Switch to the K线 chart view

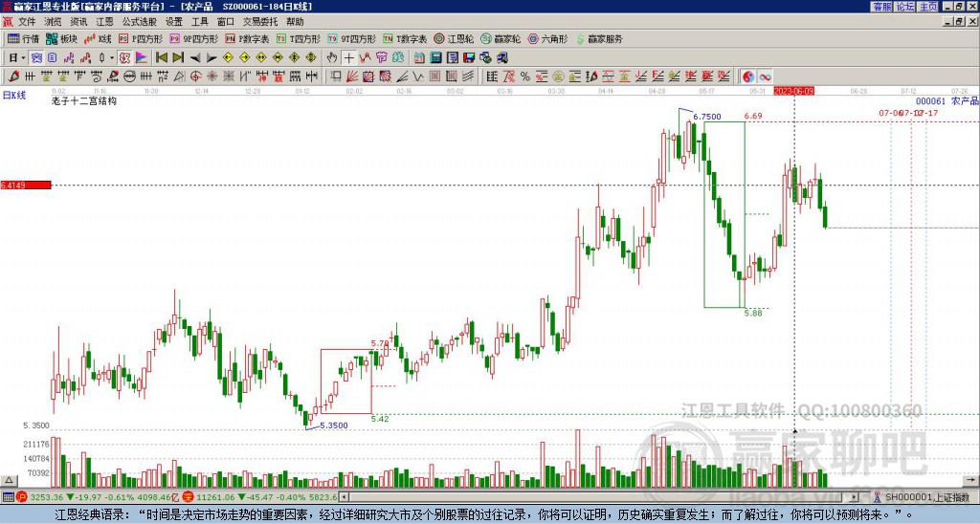tap(98, 38)
